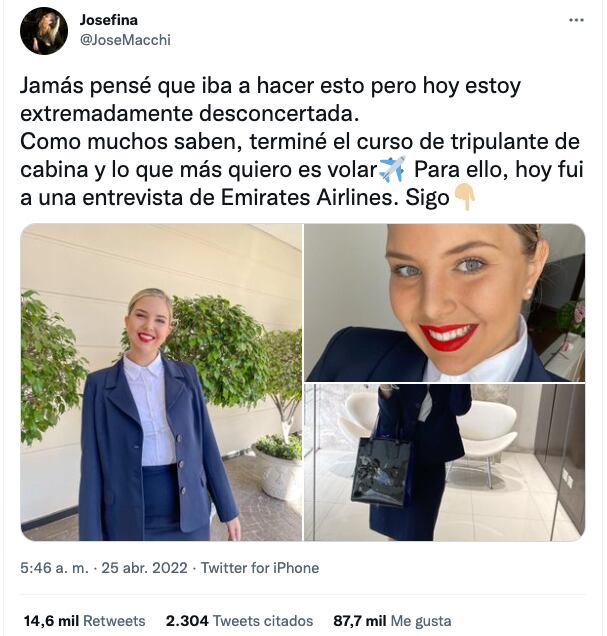Click the Twitter for iPhone source link

260,568
